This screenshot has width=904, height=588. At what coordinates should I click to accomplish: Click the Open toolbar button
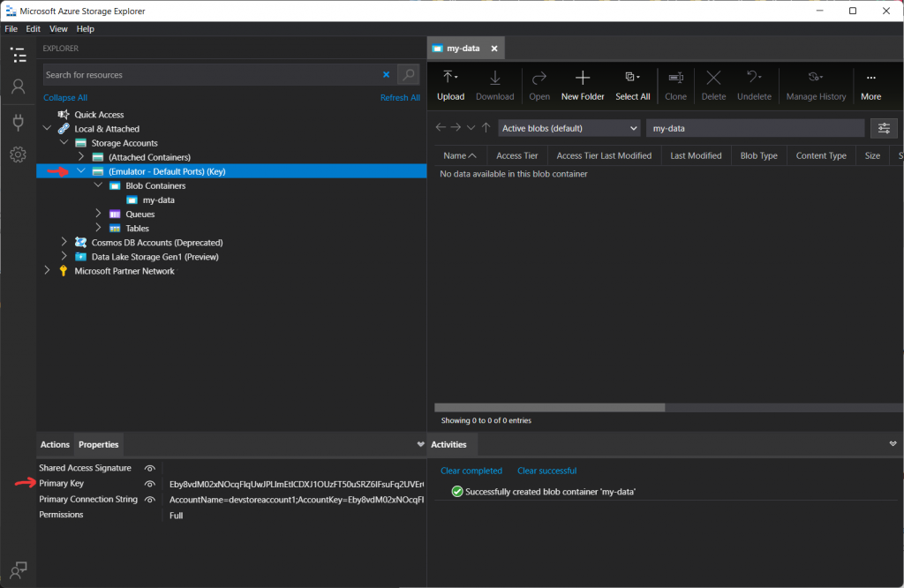539,86
